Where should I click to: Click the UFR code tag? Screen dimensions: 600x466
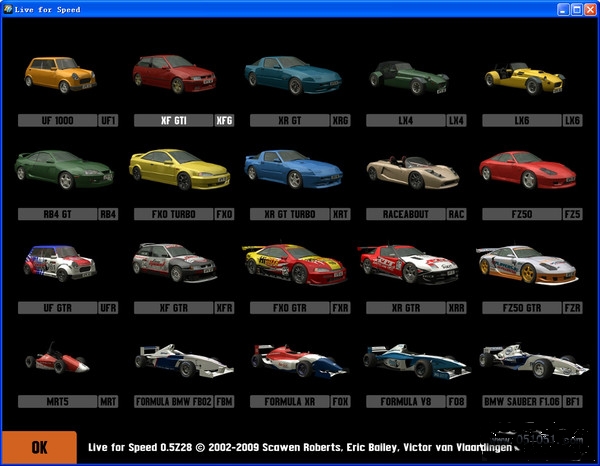108,308
